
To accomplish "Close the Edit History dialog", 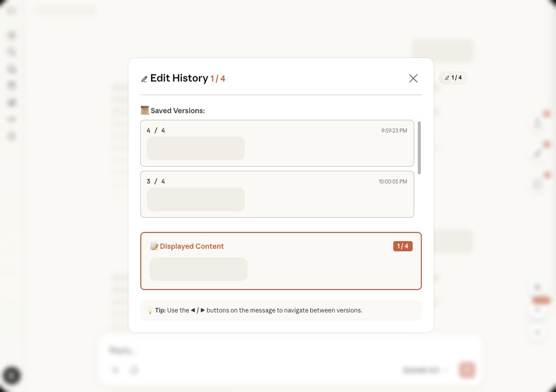I will click(413, 78).
